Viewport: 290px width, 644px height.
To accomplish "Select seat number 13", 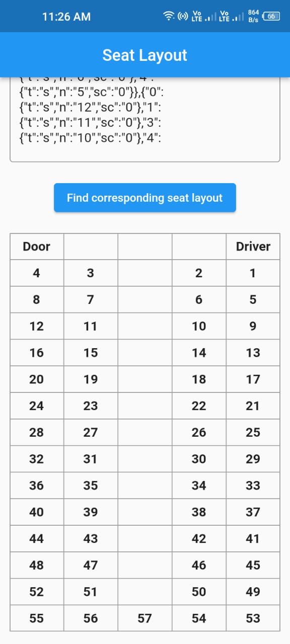I will pyautogui.click(x=253, y=352).
